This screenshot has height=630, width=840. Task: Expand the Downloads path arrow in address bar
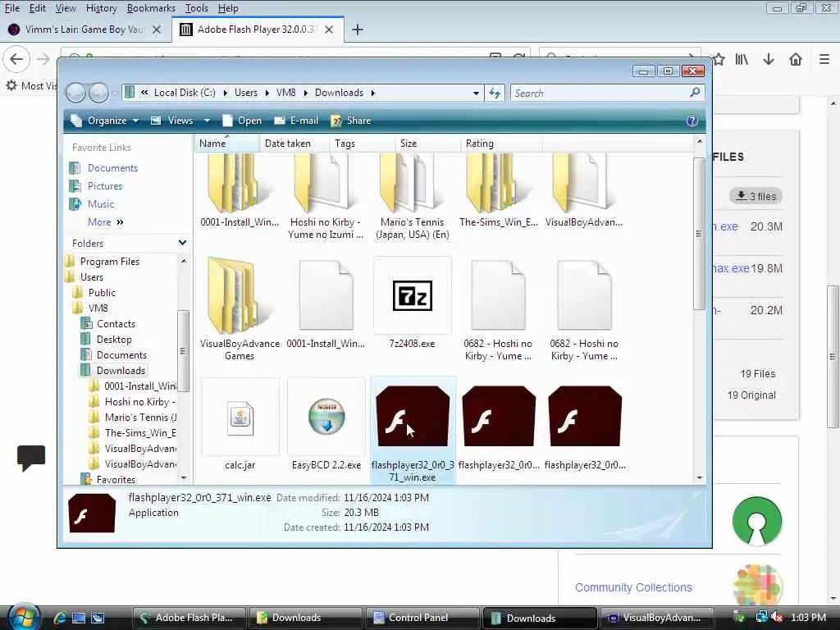(373, 93)
